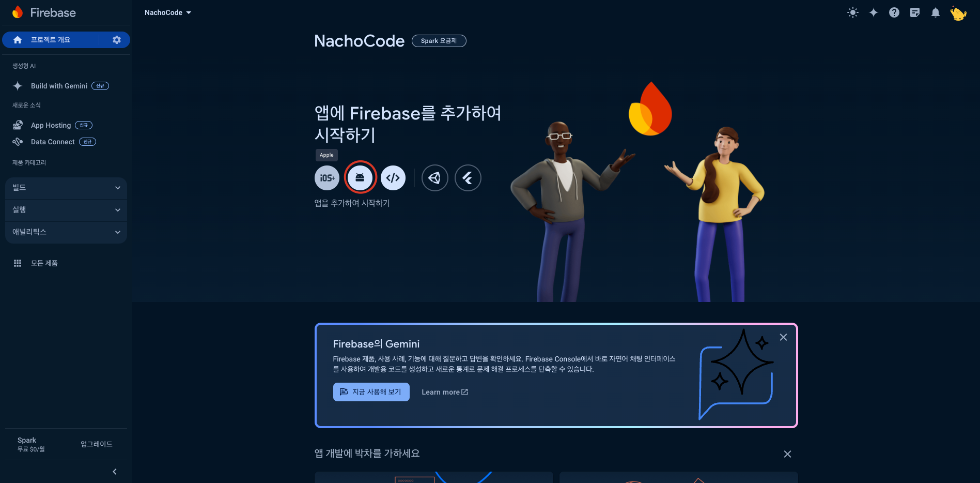Image resolution: width=980 pixels, height=483 pixels.
Task: Collapse the sidebar with the chevron
Action: (115, 472)
